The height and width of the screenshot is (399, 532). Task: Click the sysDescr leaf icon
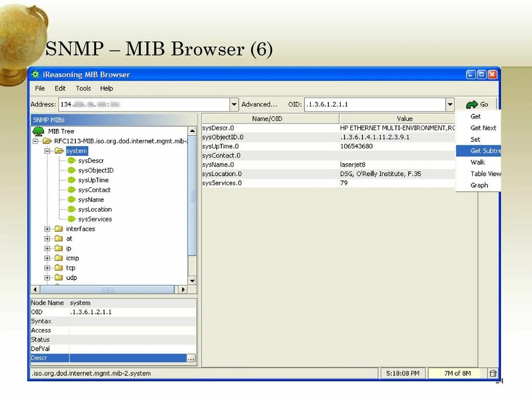[72, 161]
